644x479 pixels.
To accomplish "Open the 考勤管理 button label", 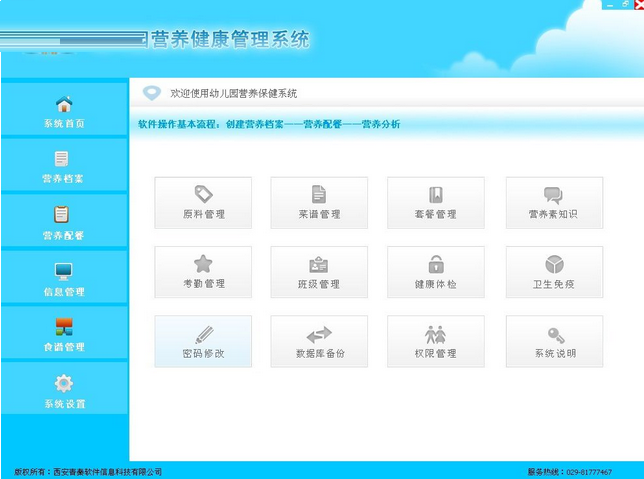I will click(x=204, y=283).
